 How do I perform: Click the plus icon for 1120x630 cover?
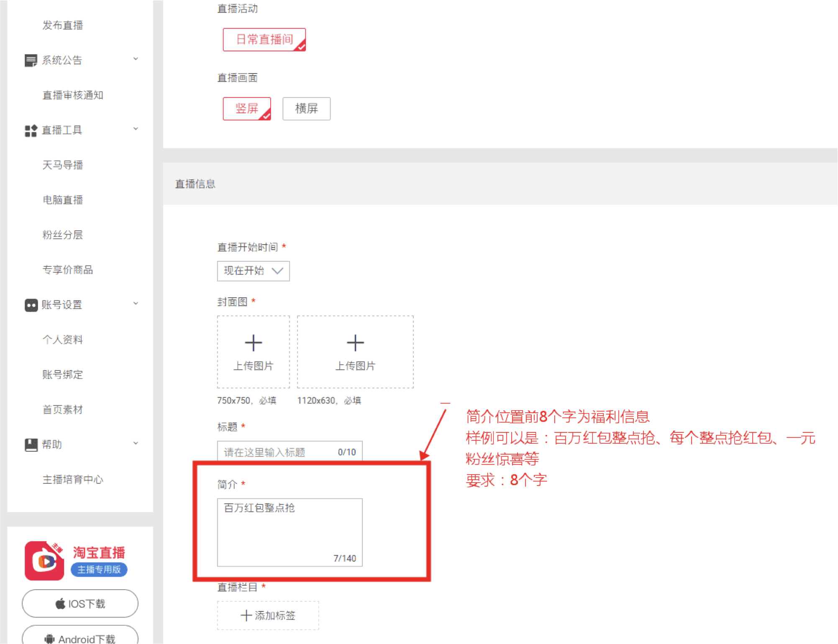tap(355, 343)
